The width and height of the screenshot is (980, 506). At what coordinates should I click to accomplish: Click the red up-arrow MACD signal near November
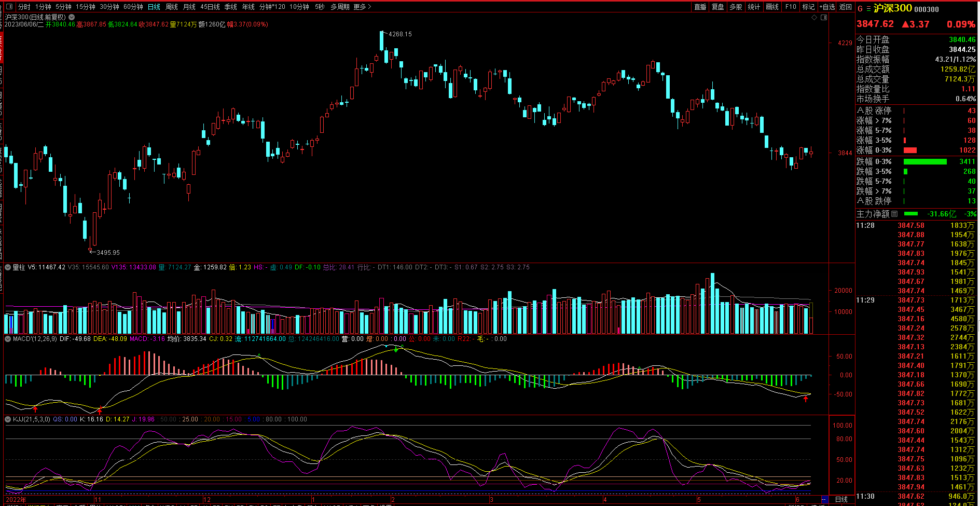click(100, 411)
